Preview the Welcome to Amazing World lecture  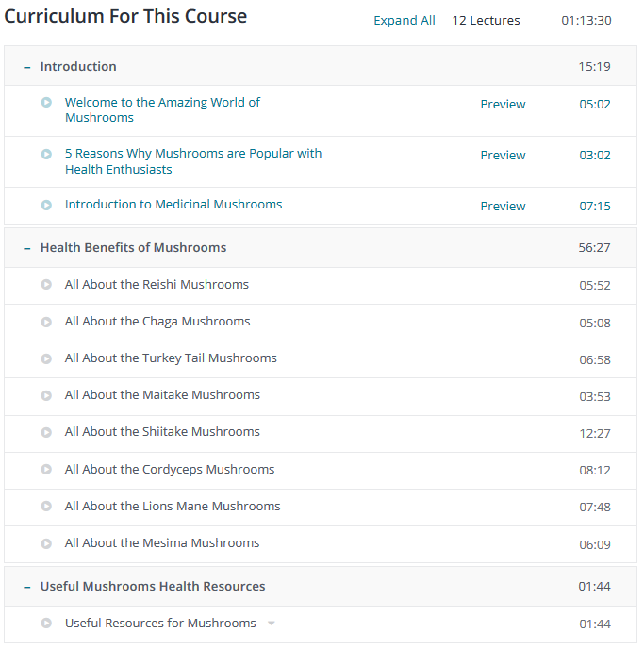[x=503, y=105]
